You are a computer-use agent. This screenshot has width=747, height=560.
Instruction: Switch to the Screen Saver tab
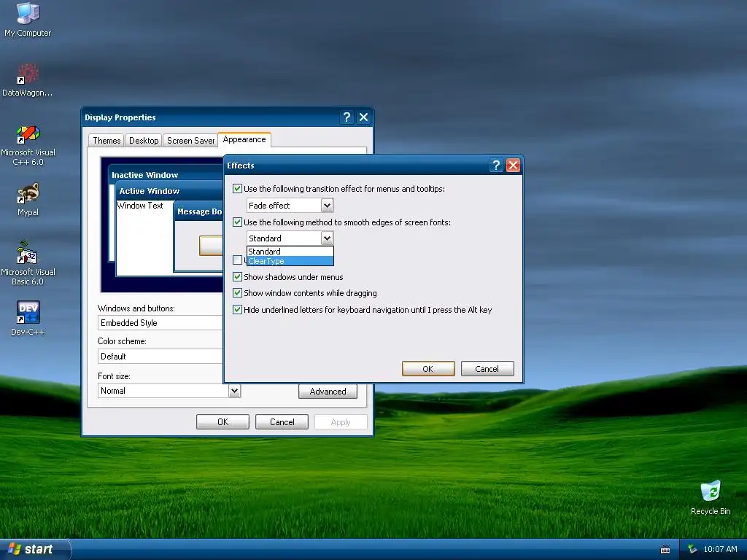[190, 141]
